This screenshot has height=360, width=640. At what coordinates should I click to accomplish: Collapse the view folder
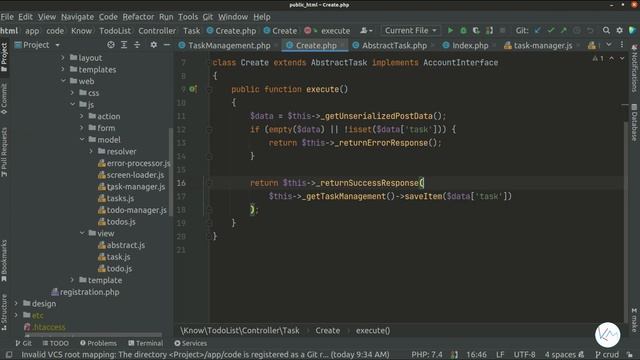tap(82, 233)
